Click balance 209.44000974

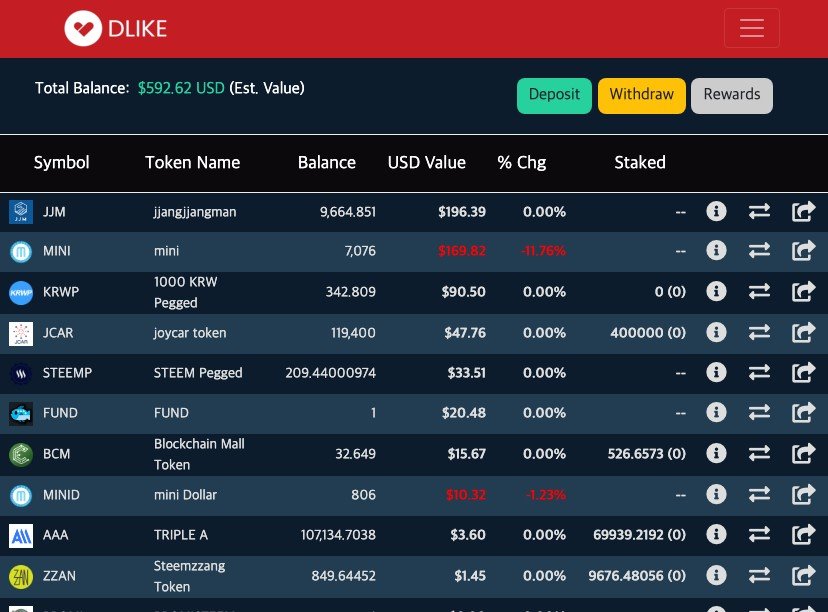[x=331, y=373]
